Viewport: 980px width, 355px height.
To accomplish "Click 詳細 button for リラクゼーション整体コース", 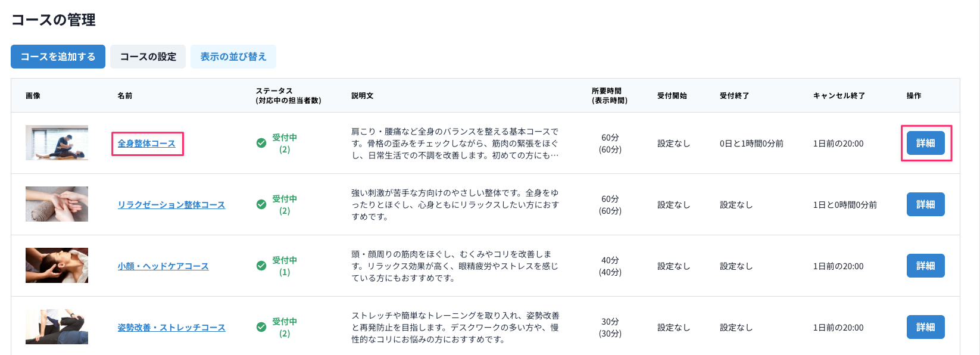I will pyautogui.click(x=925, y=204).
